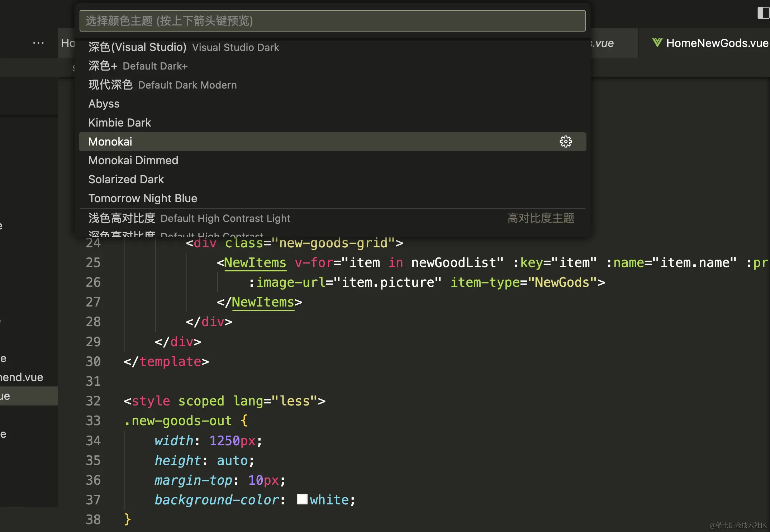Click the NewItems component link on line 25

tap(255, 262)
